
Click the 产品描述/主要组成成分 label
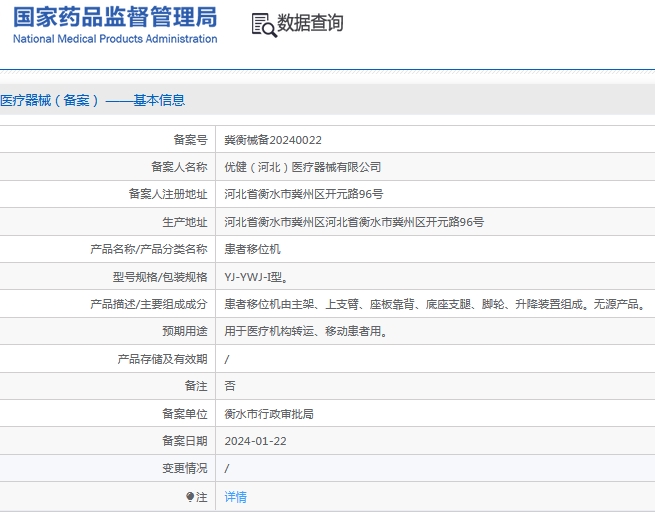(149, 304)
